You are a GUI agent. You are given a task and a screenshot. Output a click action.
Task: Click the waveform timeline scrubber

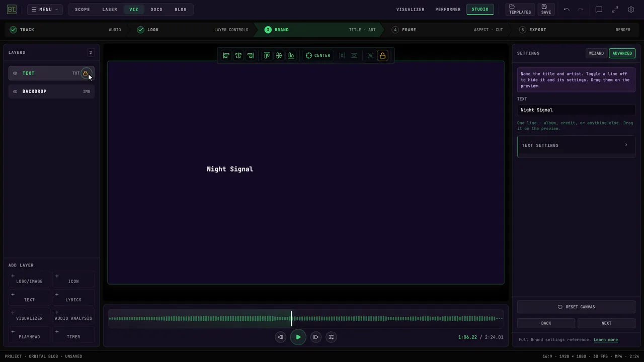point(306,318)
